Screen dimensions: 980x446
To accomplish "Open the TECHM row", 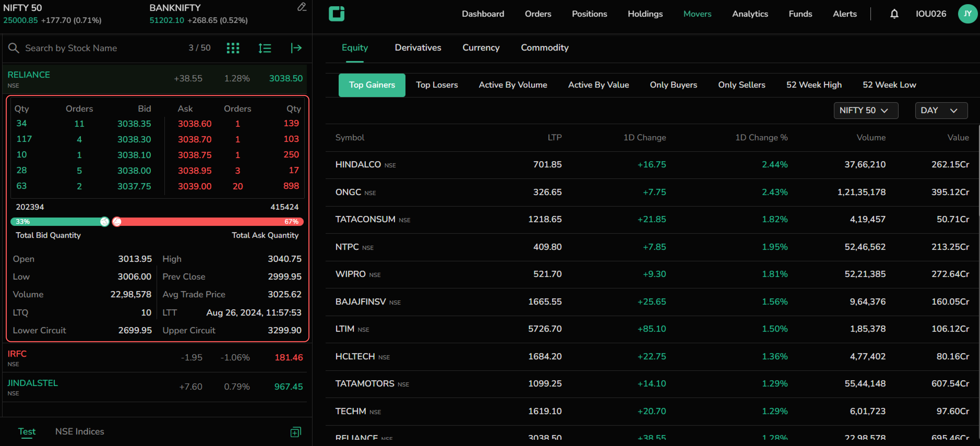I will pos(652,411).
